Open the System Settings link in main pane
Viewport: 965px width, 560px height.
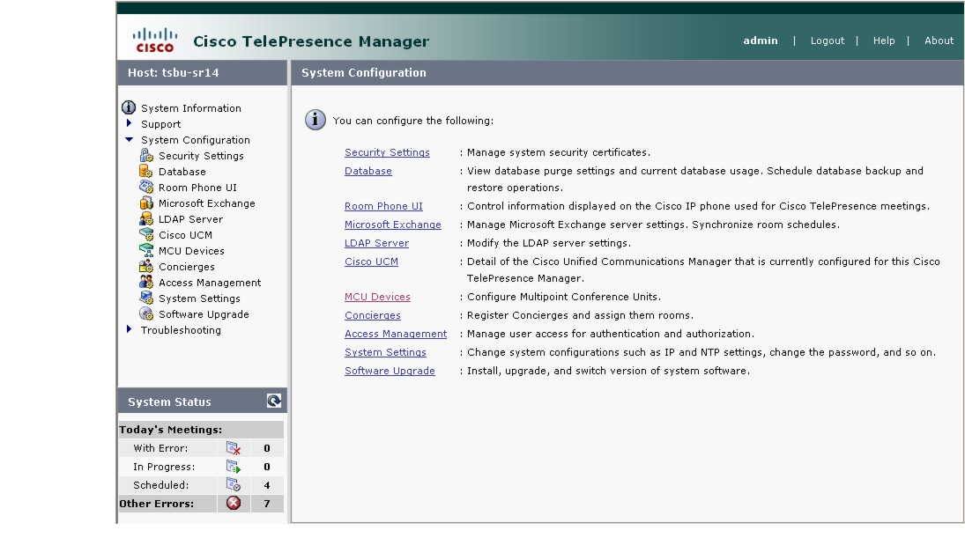[x=385, y=352]
